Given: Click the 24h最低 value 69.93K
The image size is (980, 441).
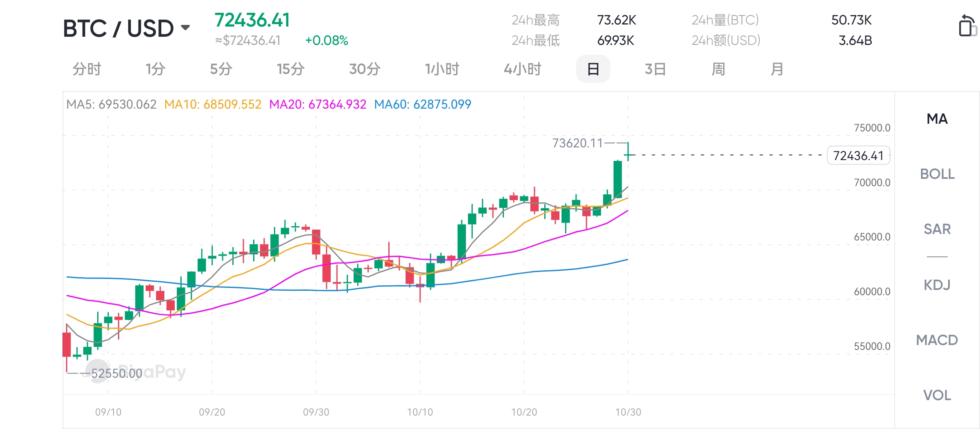Looking at the screenshot, I should click(x=616, y=40).
